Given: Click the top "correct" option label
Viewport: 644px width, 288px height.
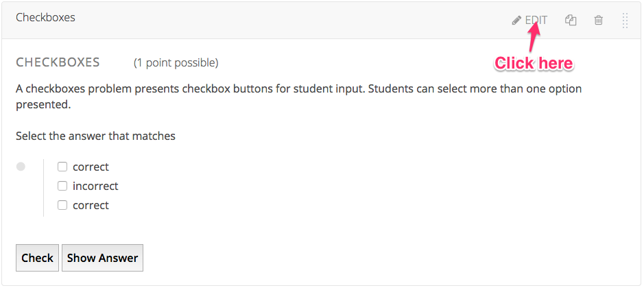Looking at the screenshot, I should click(x=91, y=167).
